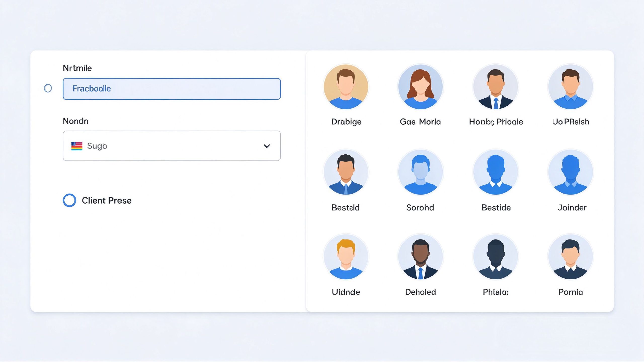Click the Deholed name text
The height and width of the screenshot is (362, 644).
420,292
